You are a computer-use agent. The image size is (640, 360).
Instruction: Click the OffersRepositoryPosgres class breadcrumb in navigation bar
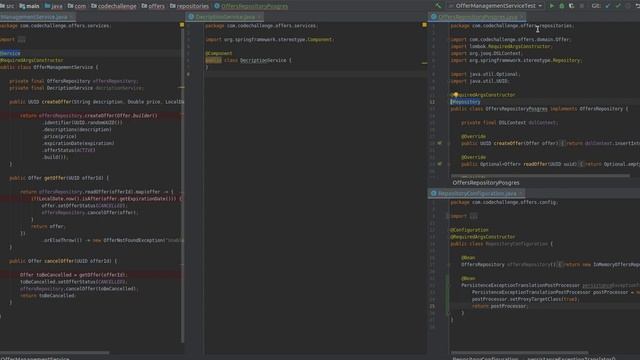(x=251, y=6)
